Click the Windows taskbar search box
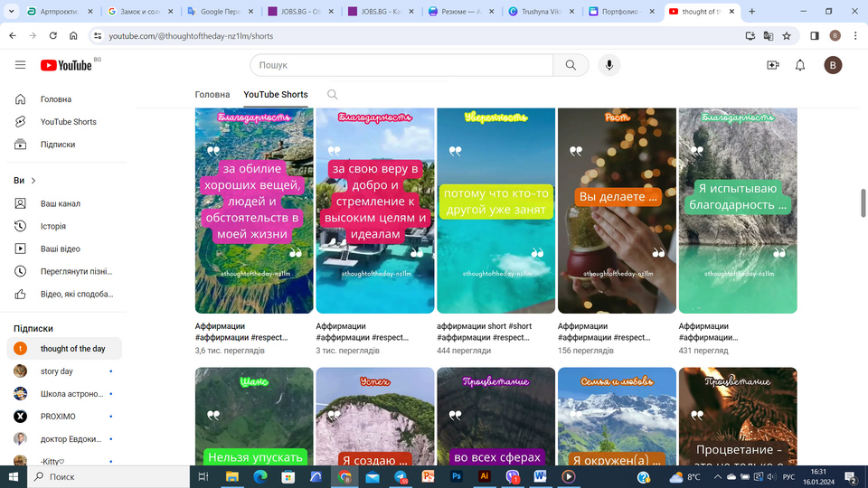Viewport: 868px width, 488px height. (x=108, y=476)
